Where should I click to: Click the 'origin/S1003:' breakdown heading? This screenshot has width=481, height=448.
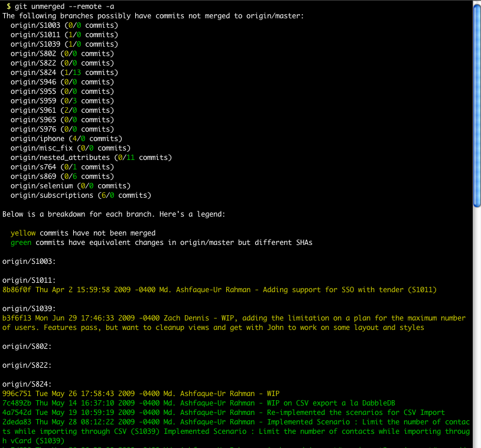[x=29, y=261]
